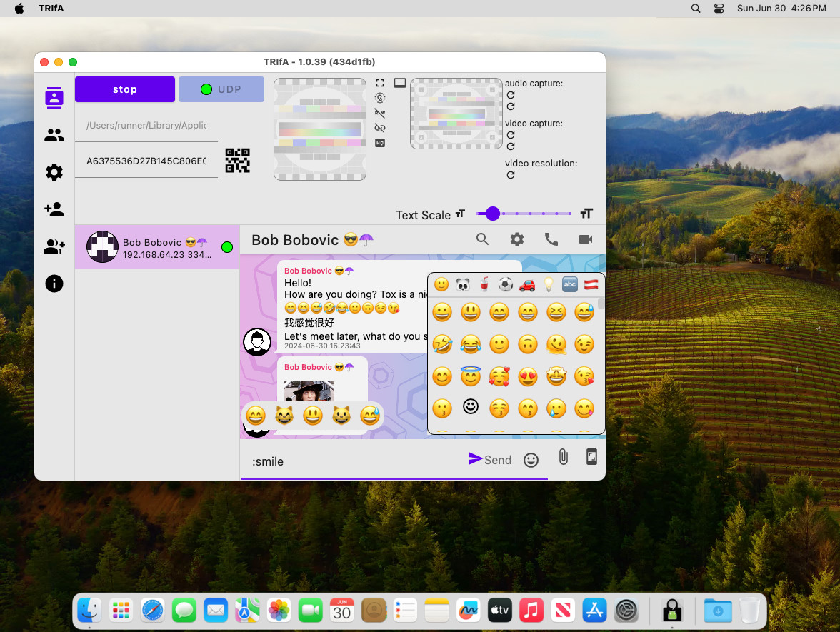Refresh the video capture device list
Image resolution: width=840 pixels, height=632 pixels.
click(x=511, y=135)
